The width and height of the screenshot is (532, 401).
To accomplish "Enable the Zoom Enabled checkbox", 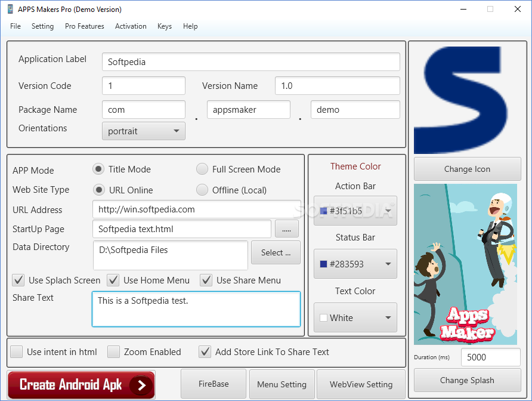I will [x=113, y=351].
